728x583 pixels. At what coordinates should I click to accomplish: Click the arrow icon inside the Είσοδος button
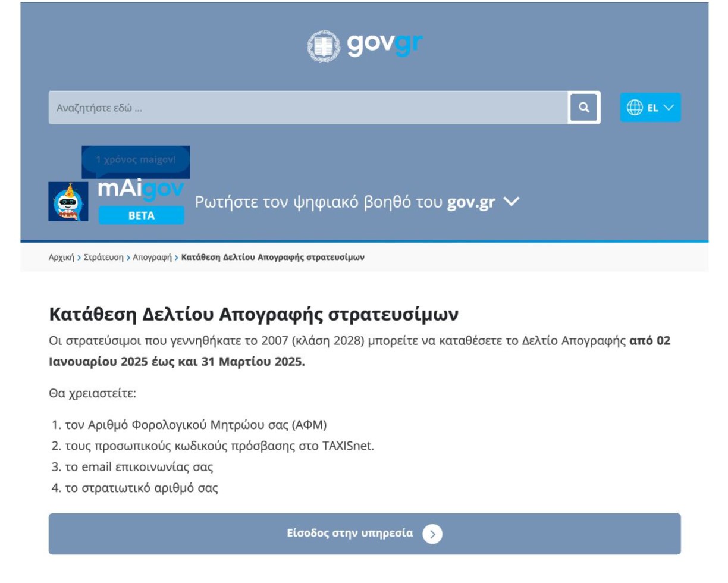[432, 534]
